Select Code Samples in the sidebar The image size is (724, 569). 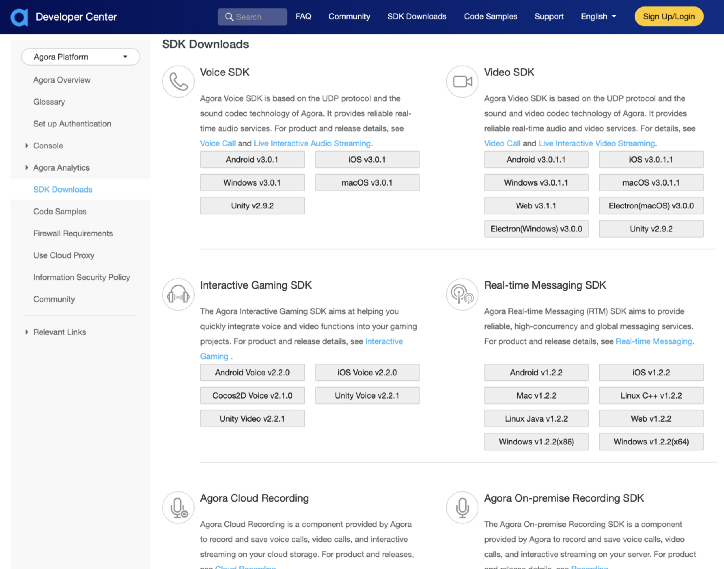pyautogui.click(x=60, y=212)
